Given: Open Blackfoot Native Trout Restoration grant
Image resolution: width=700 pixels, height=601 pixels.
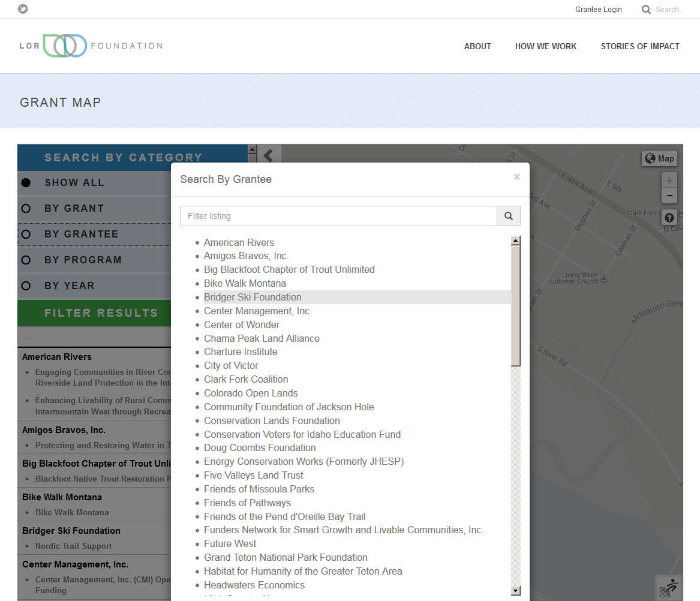Looking at the screenshot, I should [103, 479].
